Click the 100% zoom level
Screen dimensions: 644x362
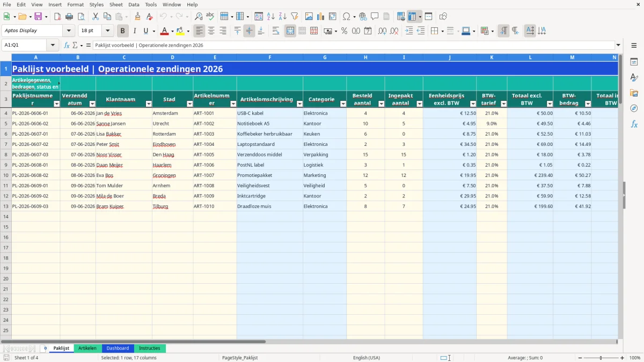point(634,358)
